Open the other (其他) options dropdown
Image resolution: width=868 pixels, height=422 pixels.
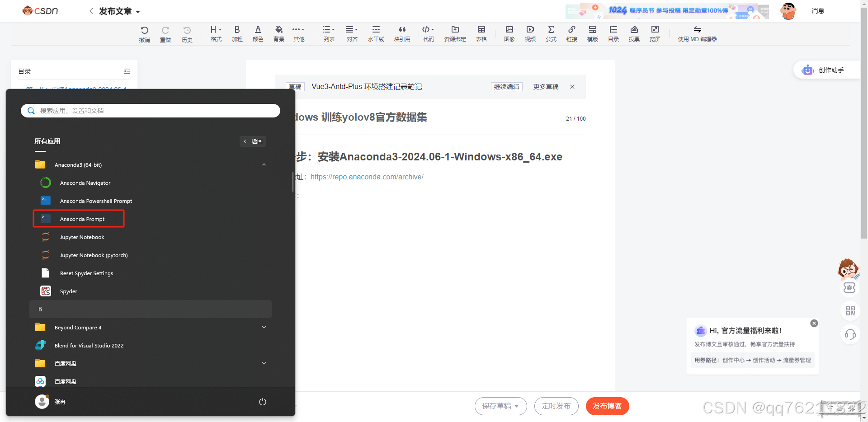click(298, 33)
